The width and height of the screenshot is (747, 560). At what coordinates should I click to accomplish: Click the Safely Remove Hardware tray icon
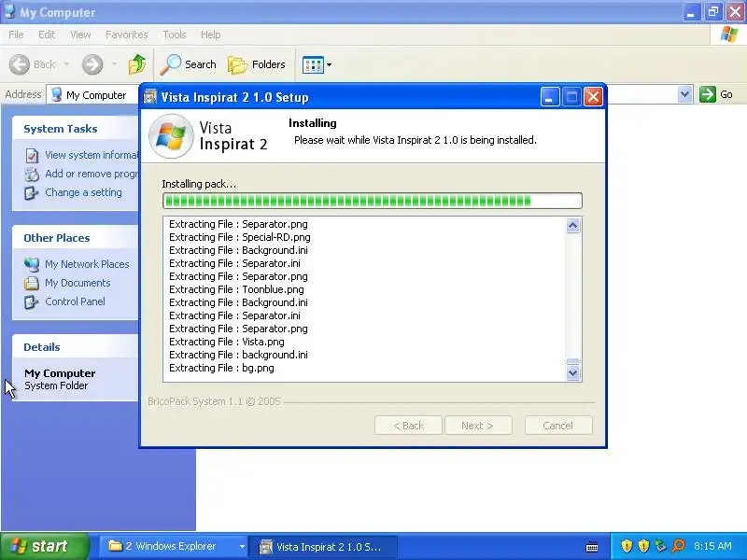[x=660, y=546]
